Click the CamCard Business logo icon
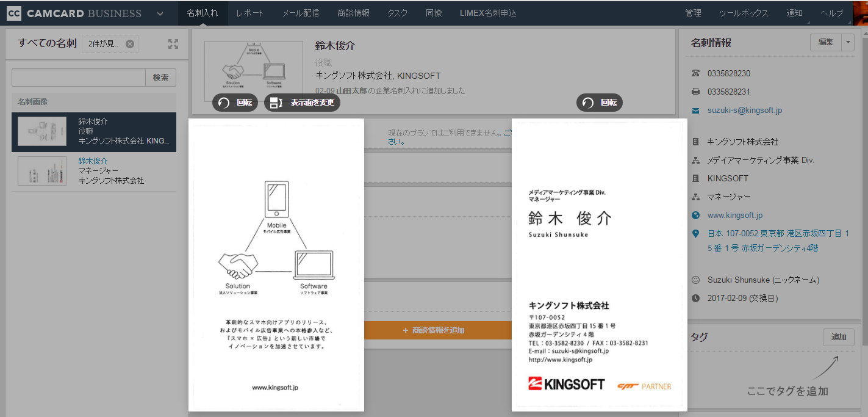Viewport: 868px width, 417px height. pyautogui.click(x=14, y=13)
